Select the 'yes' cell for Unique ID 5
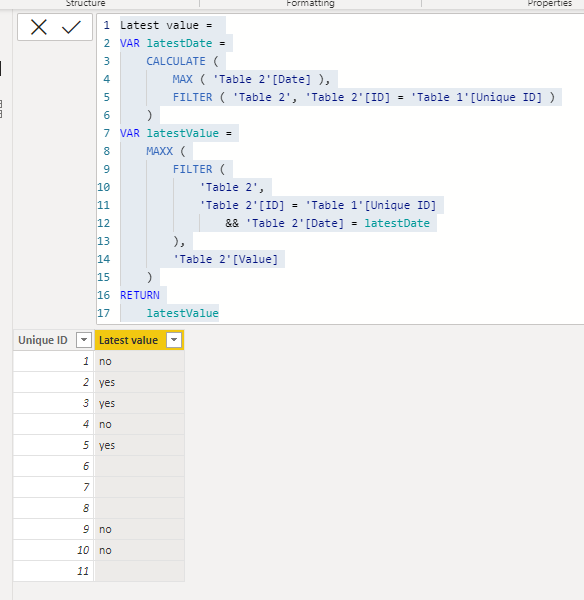 coord(139,445)
